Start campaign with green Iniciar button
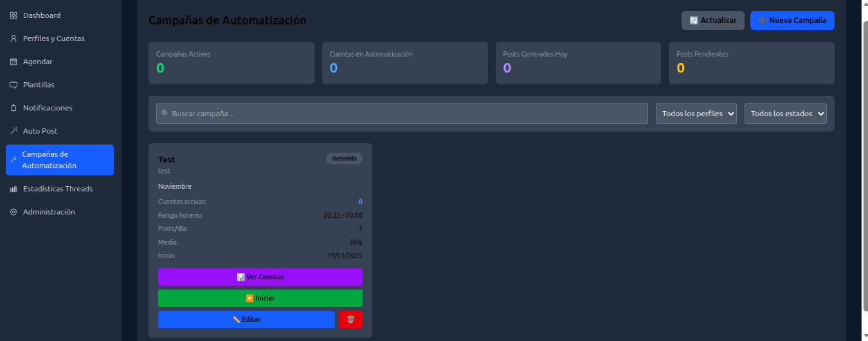 tap(260, 298)
